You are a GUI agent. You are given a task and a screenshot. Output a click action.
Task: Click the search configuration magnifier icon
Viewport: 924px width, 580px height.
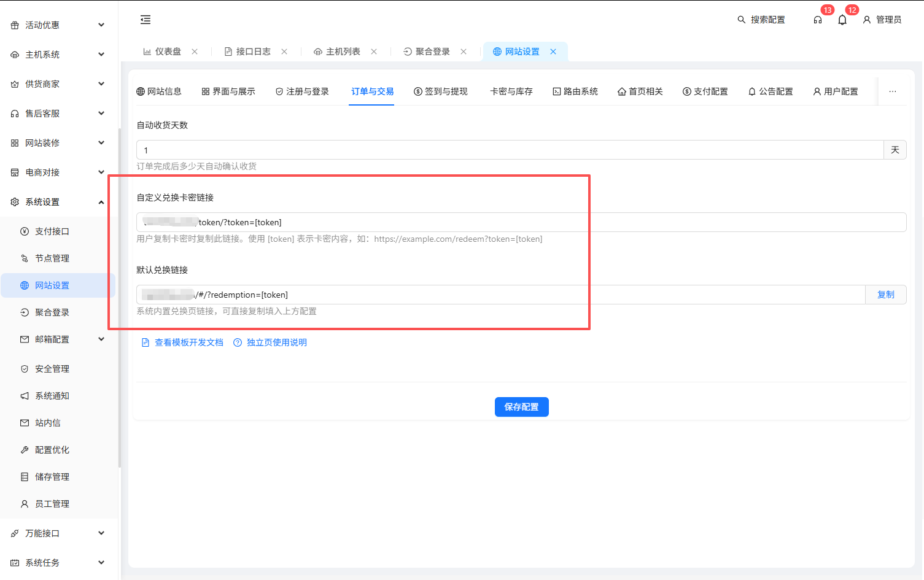click(x=742, y=20)
